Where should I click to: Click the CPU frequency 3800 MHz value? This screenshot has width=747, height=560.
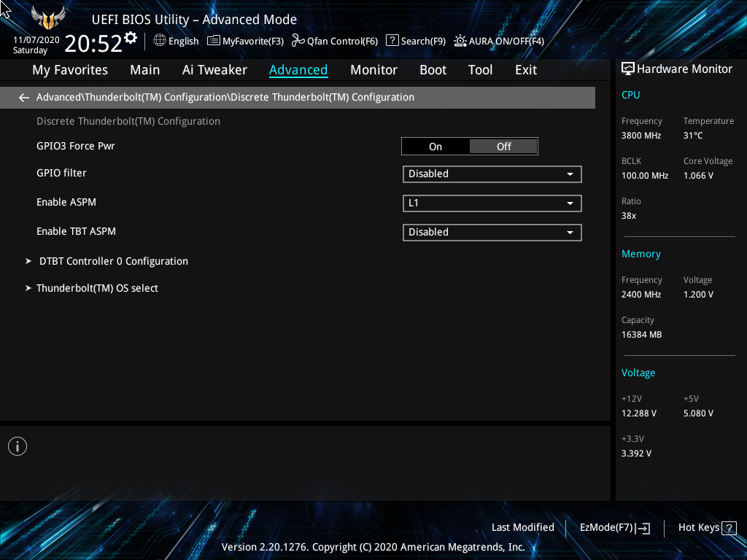click(x=640, y=135)
